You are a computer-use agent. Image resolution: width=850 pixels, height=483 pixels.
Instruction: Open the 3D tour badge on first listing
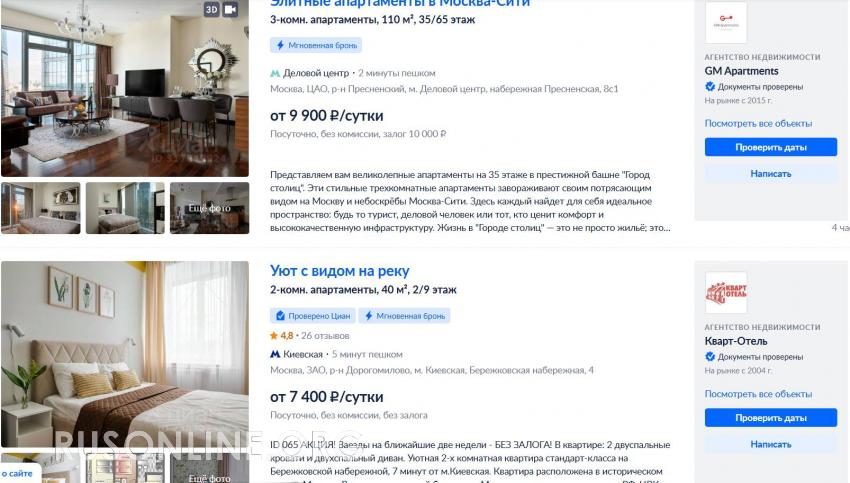(x=211, y=9)
